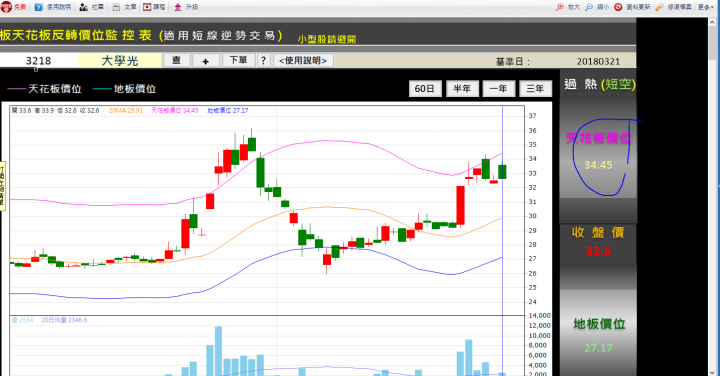Screen dimensions: 720x376
Task: Select the 半年 chart range
Action: click(x=462, y=89)
